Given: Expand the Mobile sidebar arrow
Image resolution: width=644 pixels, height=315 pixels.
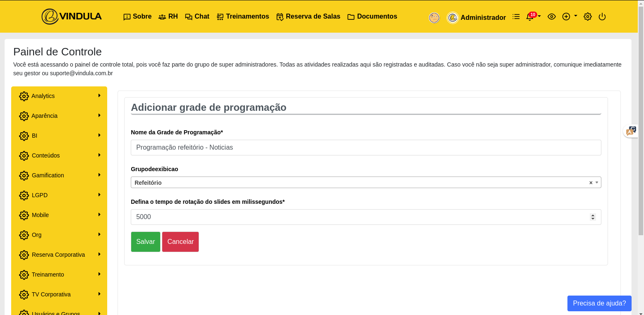Looking at the screenshot, I should [99, 215].
